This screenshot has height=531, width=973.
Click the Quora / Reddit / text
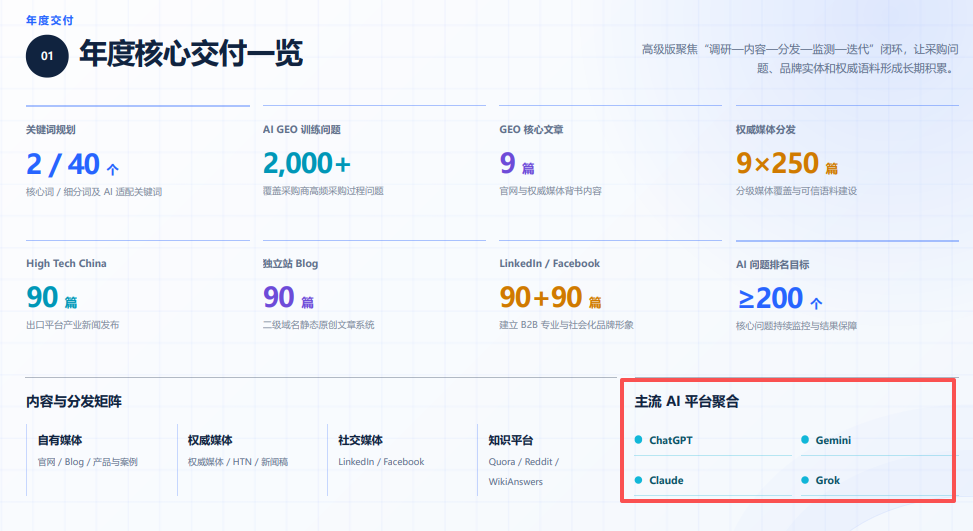pos(524,462)
